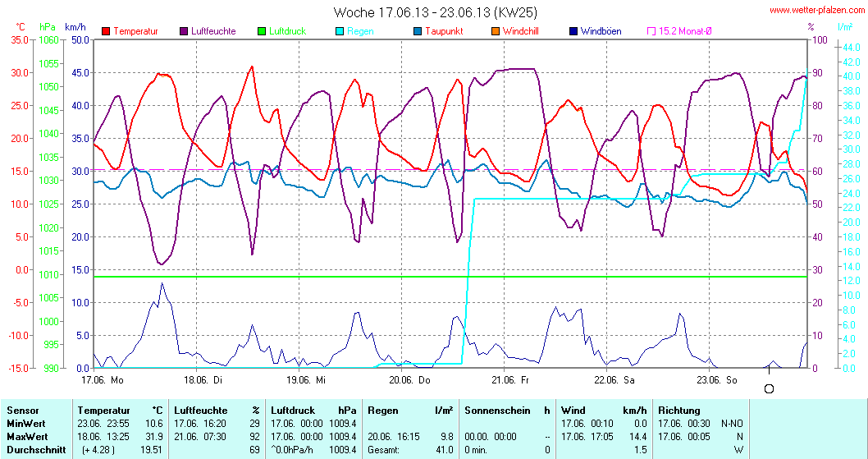
Task: Click the green hPa axis unit label
Action: [48, 26]
